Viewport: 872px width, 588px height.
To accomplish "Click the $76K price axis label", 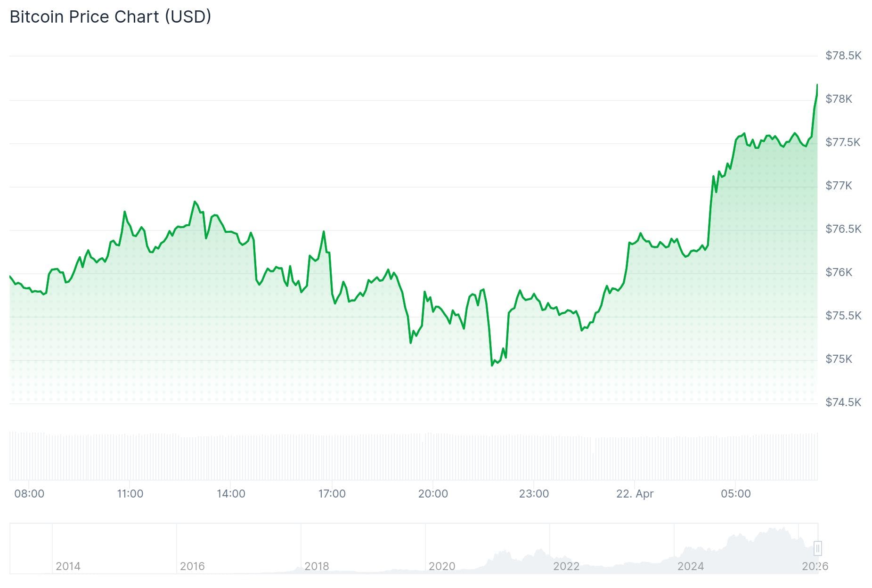I will (839, 272).
